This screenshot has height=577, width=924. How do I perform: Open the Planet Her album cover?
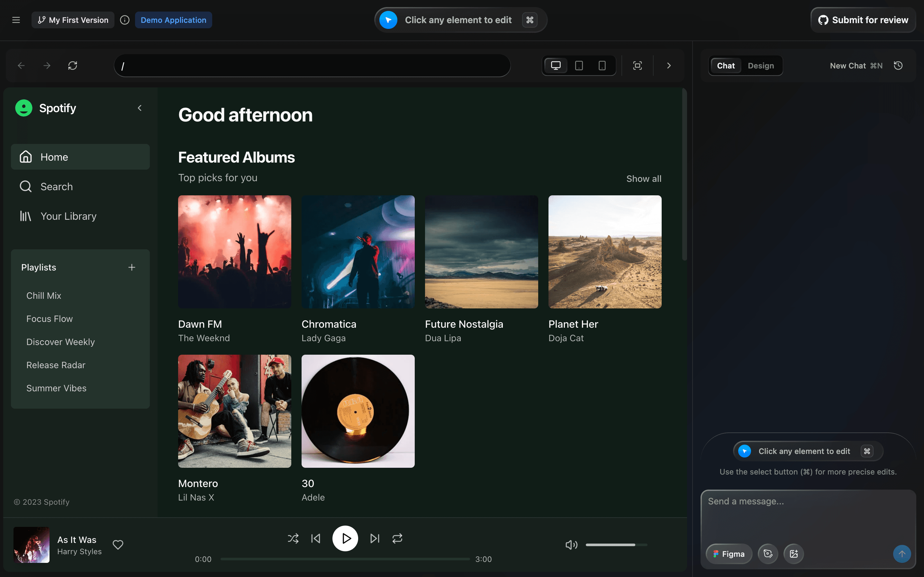tap(605, 252)
